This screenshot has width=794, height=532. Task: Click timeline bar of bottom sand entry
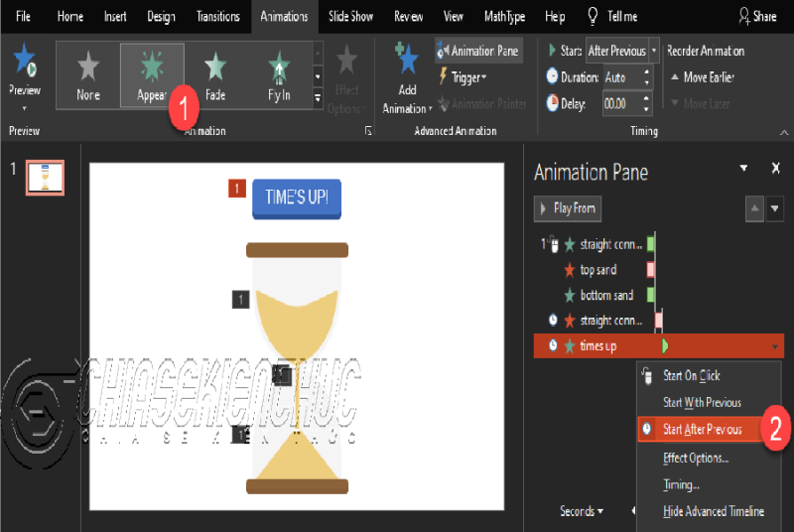click(x=651, y=295)
